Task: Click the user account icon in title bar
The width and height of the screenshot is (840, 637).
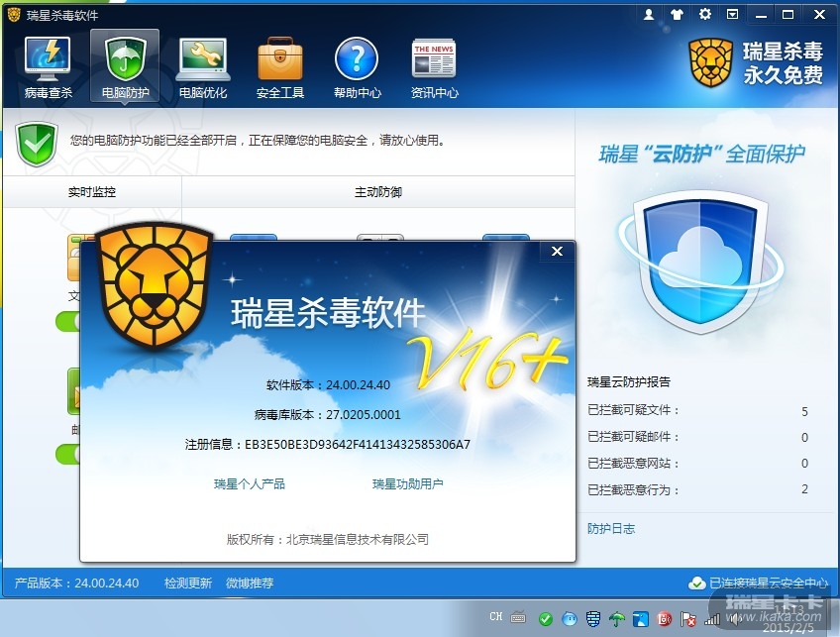Action: pyautogui.click(x=649, y=15)
